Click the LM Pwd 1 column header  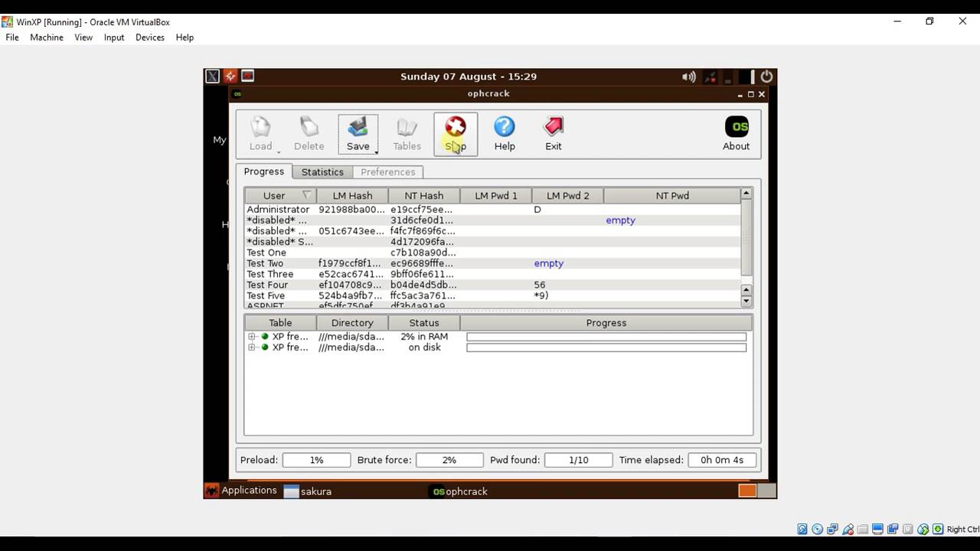pos(496,196)
